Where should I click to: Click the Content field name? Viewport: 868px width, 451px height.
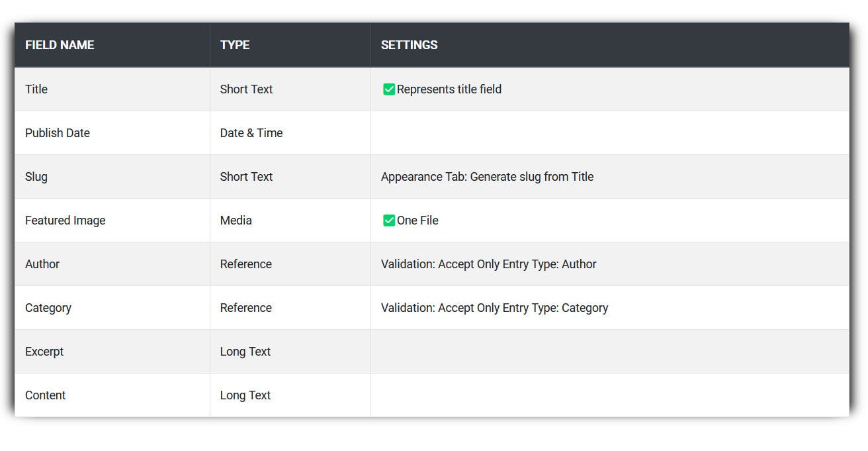46,395
